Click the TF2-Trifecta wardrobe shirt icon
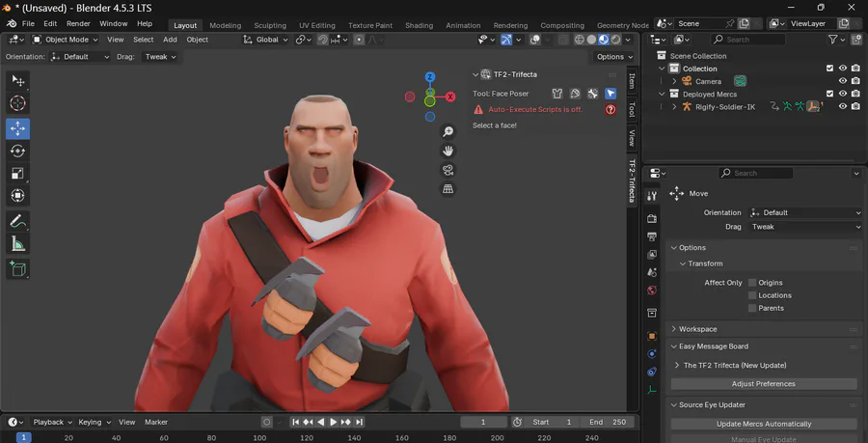The image size is (868, 443). (557, 94)
